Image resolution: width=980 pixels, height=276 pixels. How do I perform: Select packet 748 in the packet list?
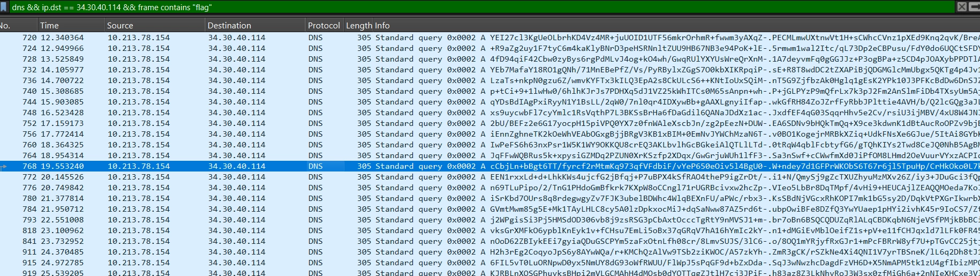tap(490, 113)
